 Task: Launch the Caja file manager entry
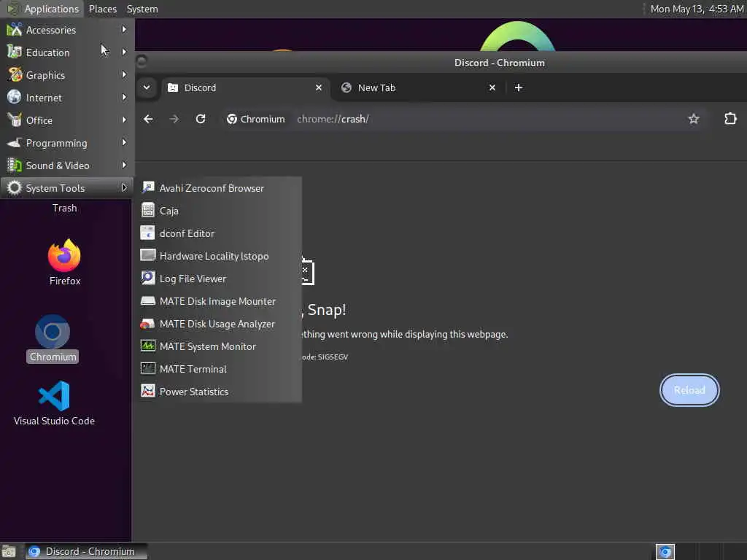pyautogui.click(x=218, y=211)
